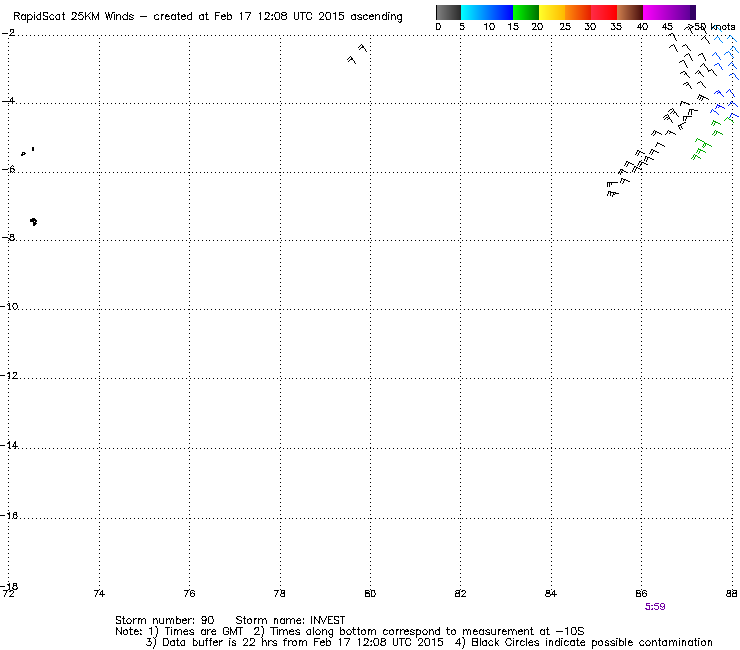Viewport: 740px width, 650px height.
Task: Click the longitude axis label '74'
Action: point(99,593)
